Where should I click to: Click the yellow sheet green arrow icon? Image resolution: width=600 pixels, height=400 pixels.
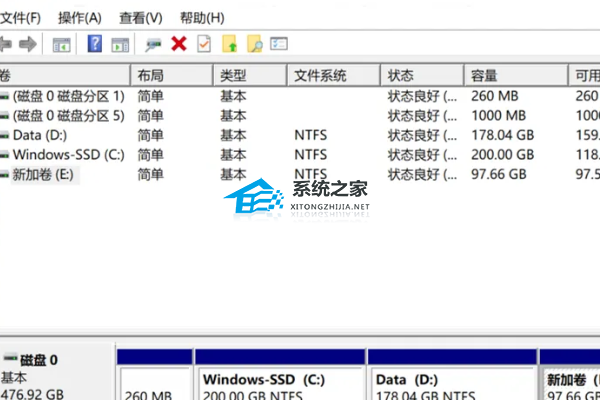(x=230, y=44)
